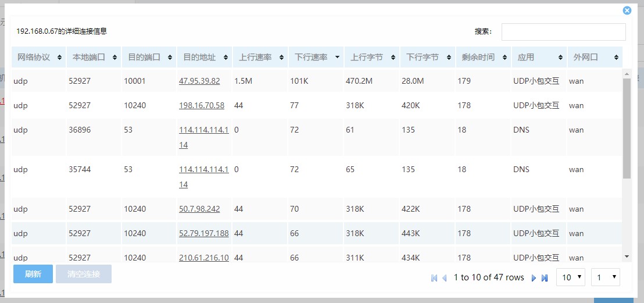
Task: Sort by 下行字节 column
Action: (428, 57)
